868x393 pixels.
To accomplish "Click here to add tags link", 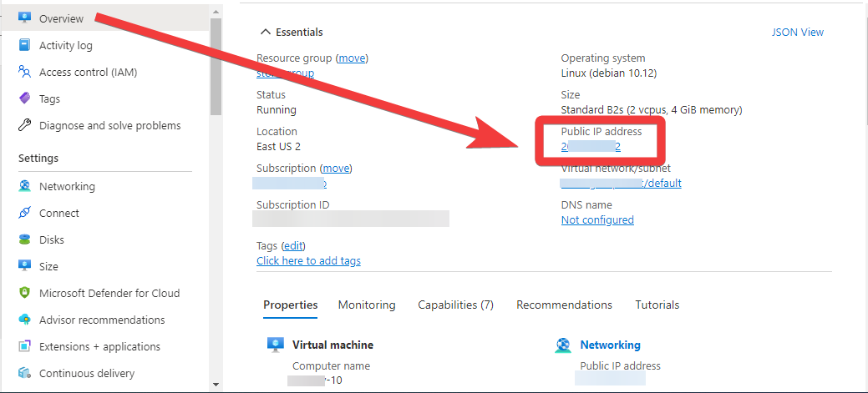I will click(x=308, y=260).
